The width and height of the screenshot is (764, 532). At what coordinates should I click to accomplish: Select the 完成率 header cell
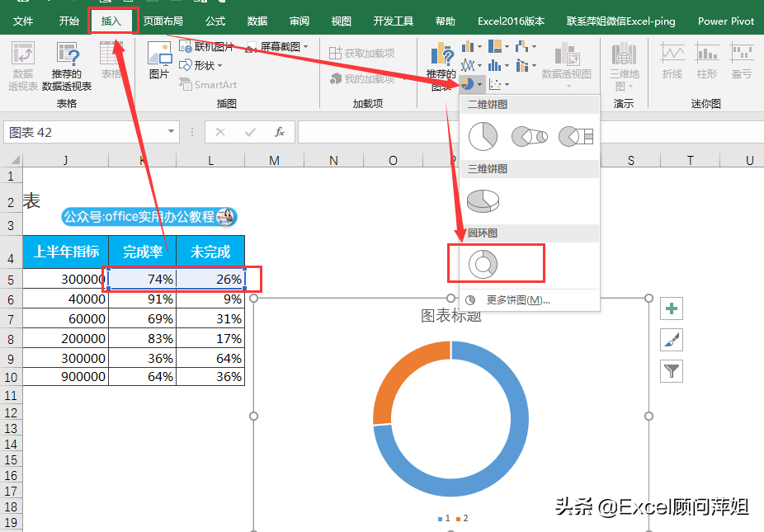(142, 252)
